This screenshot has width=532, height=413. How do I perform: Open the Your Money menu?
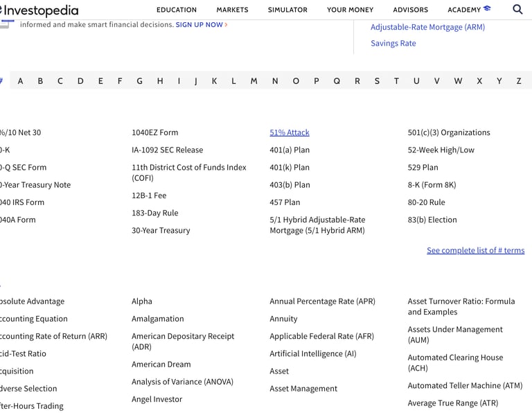point(350,10)
